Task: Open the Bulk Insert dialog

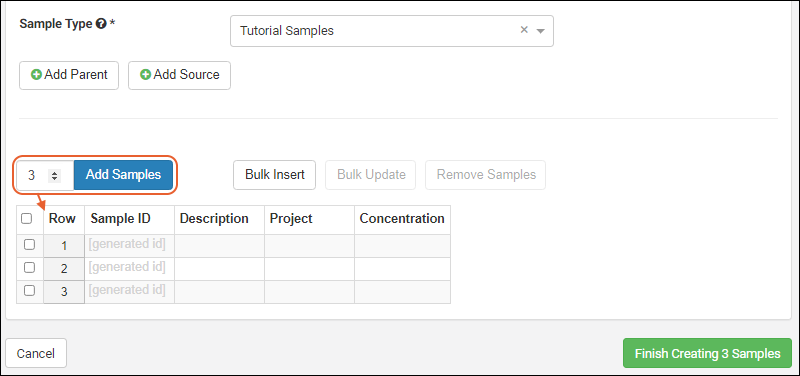Action: (x=274, y=175)
